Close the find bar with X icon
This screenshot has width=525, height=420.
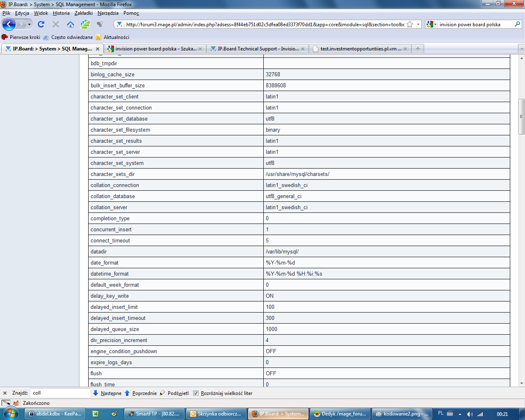pyautogui.click(x=5, y=393)
